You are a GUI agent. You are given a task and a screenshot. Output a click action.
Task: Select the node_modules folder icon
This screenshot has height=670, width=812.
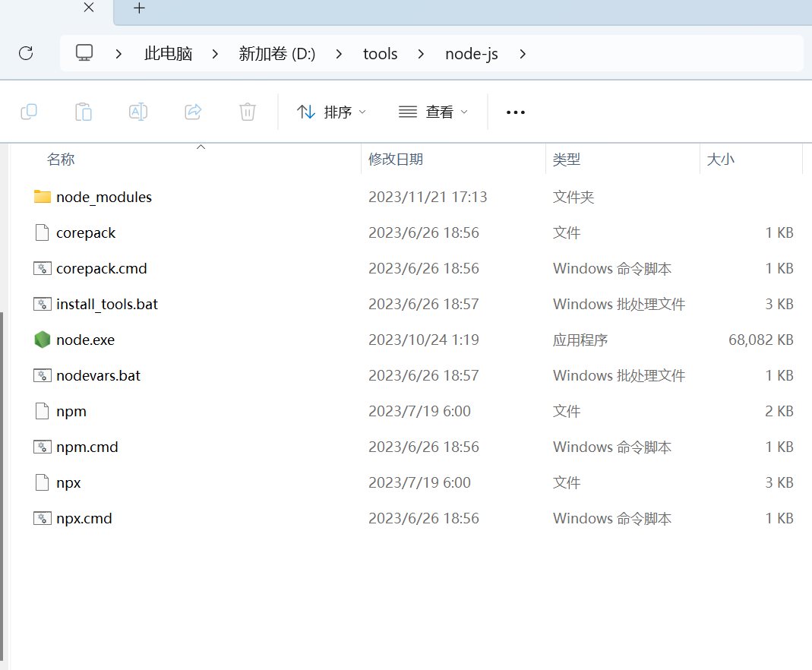pyautogui.click(x=43, y=197)
